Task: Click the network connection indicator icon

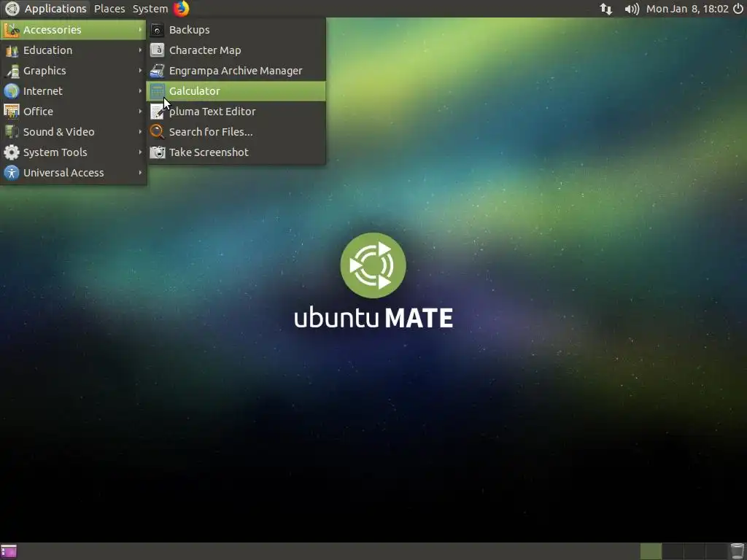Action: [x=606, y=9]
